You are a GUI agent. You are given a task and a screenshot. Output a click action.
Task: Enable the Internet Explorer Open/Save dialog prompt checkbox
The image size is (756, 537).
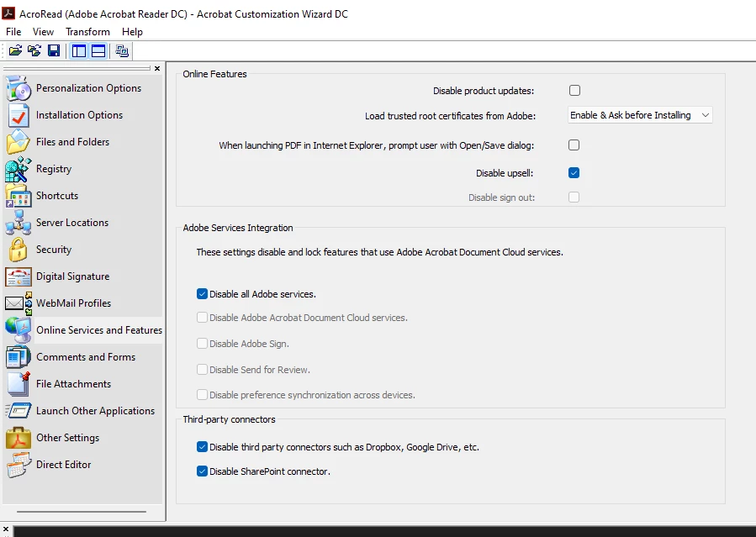point(574,145)
